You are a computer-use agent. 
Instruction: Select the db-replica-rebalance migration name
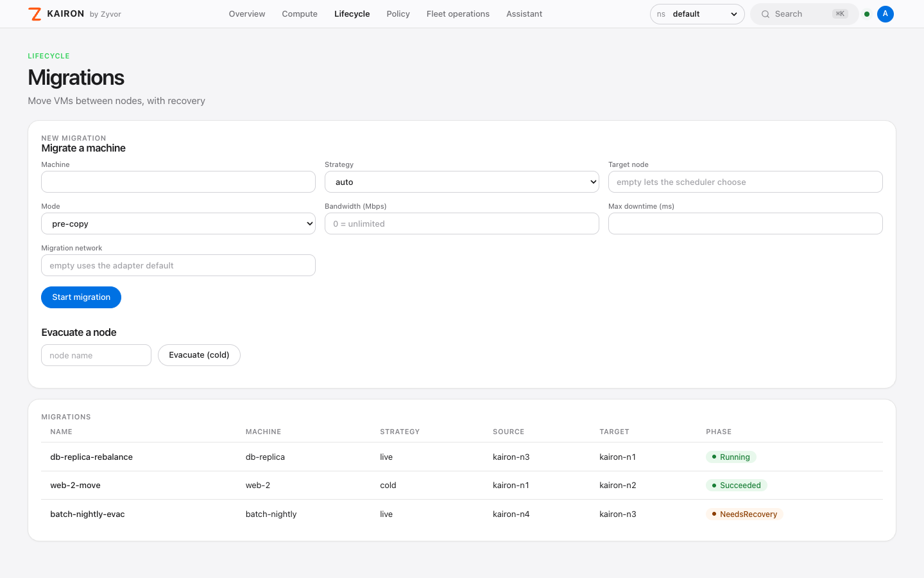(92, 457)
